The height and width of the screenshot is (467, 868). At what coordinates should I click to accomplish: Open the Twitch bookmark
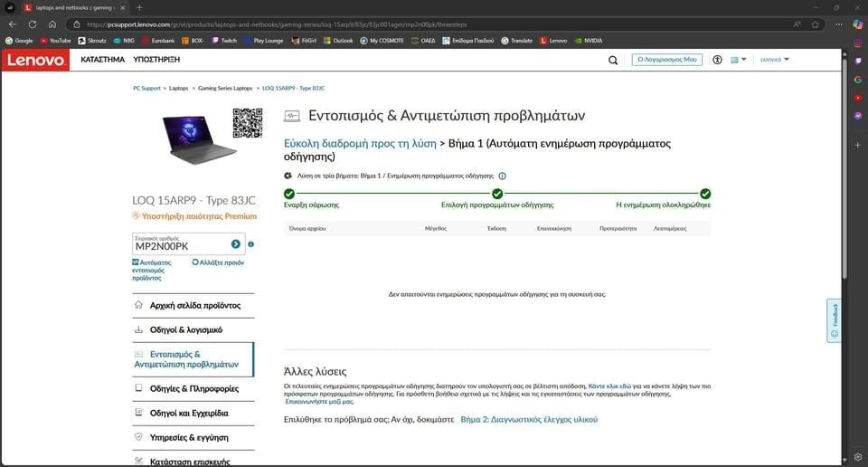pyautogui.click(x=224, y=41)
